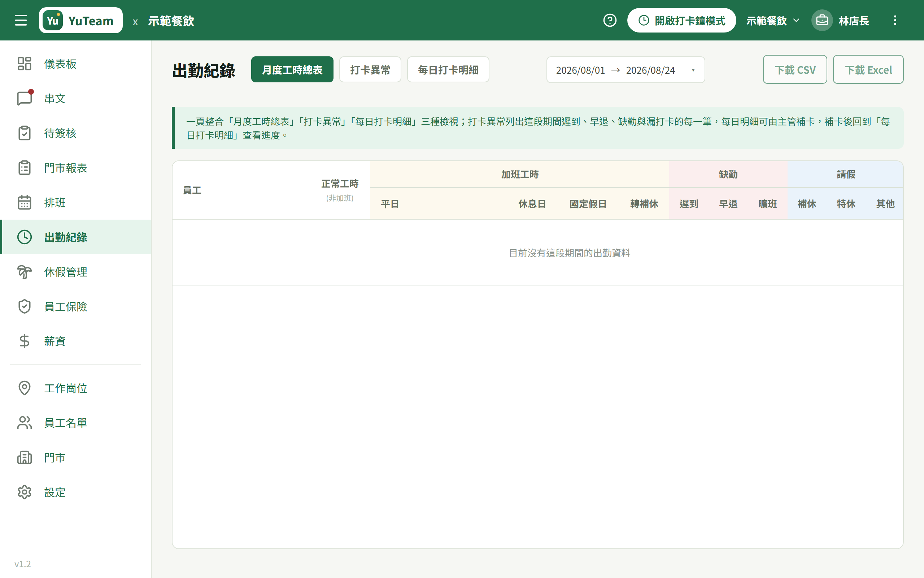Click the 國定假日 column header
The height and width of the screenshot is (578, 924).
(588, 204)
